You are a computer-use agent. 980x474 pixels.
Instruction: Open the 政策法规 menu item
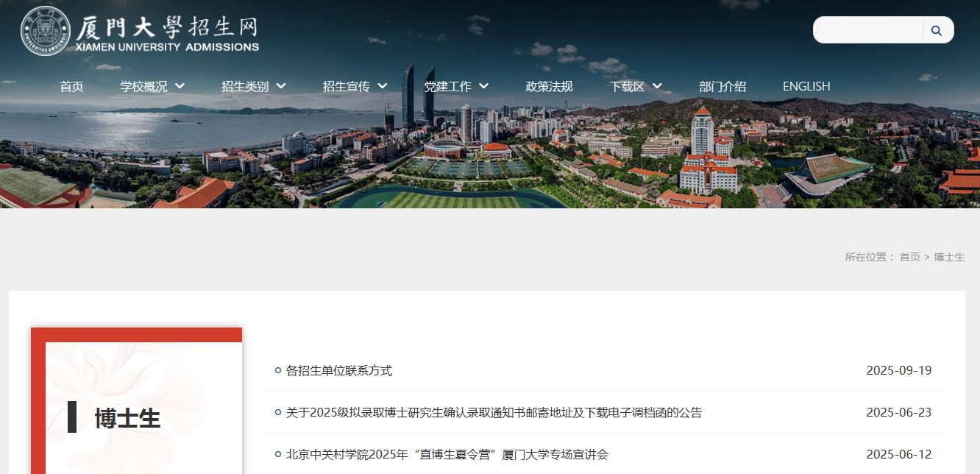point(549,86)
